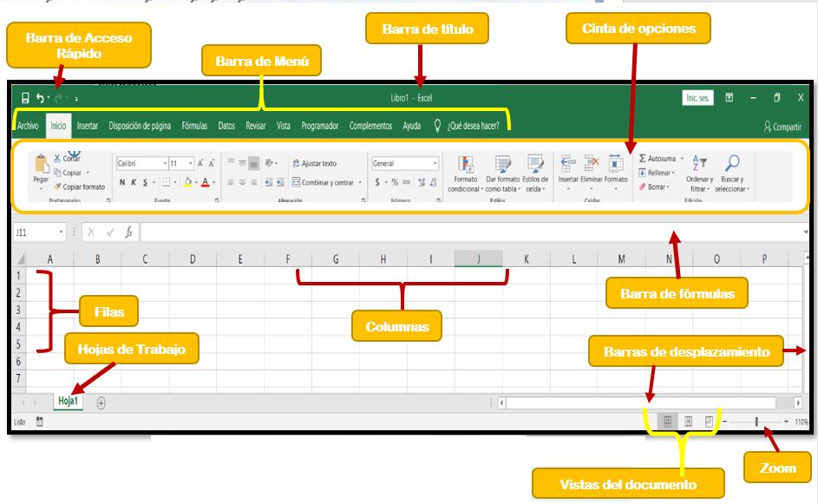Click the Save icon in quick access toolbar

[x=25, y=98]
